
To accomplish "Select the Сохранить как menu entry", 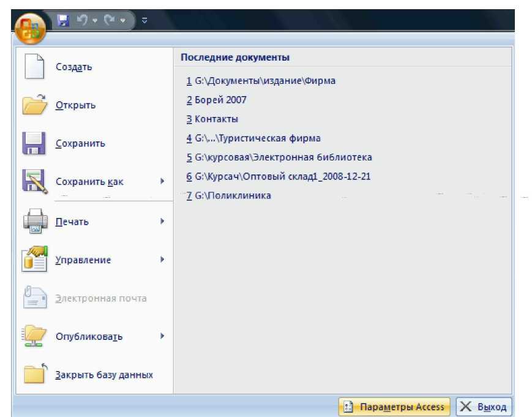I will coord(94,181).
